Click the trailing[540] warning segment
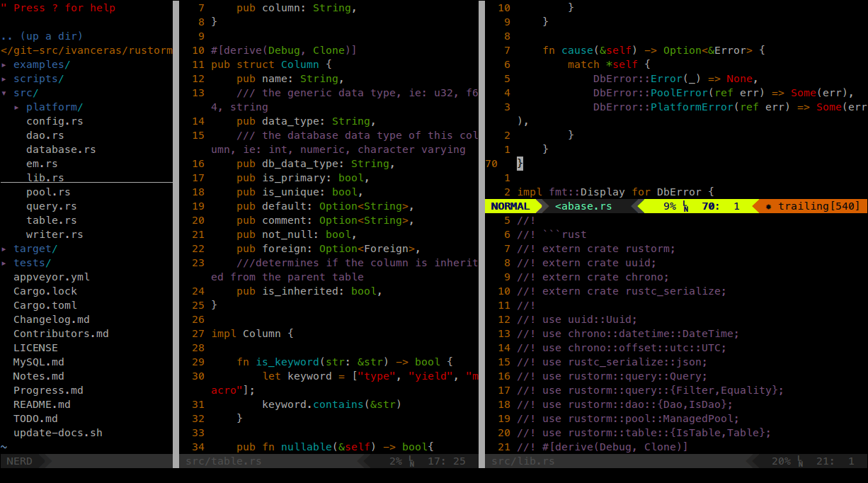Screen dimensions: 868x483 click(813, 206)
